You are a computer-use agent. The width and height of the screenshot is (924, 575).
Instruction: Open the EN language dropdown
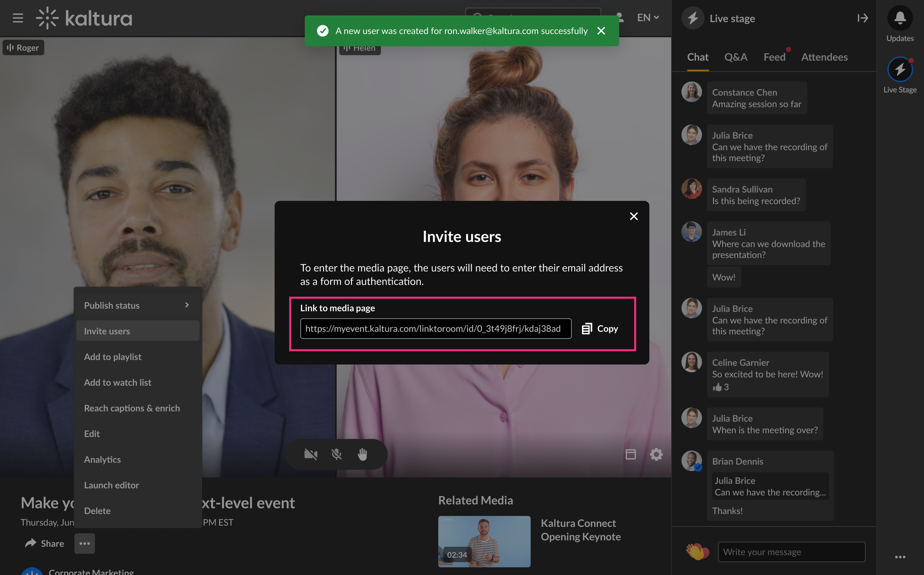(648, 18)
